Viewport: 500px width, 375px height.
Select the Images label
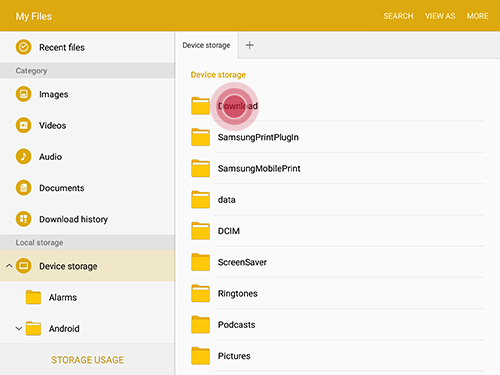pos(54,94)
